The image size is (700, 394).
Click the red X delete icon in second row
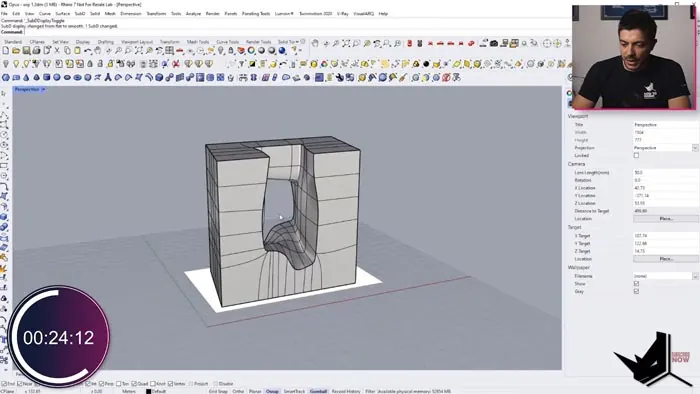tap(175, 64)
